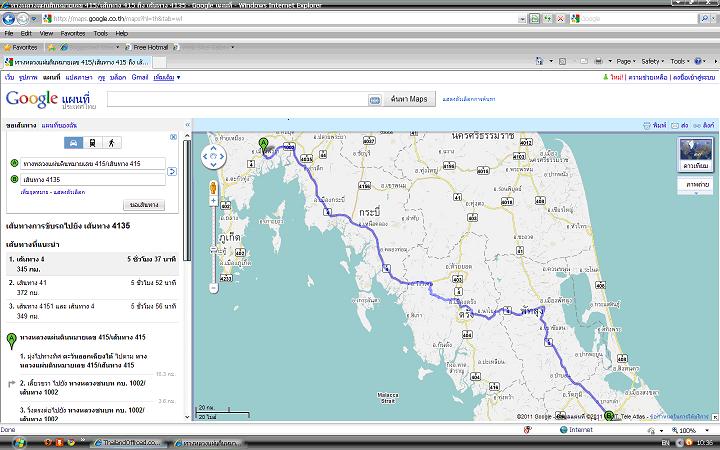The width and height of the screenshot is (720, 450).
Task: Click the map pan compass control
Action: coord(214,157)
